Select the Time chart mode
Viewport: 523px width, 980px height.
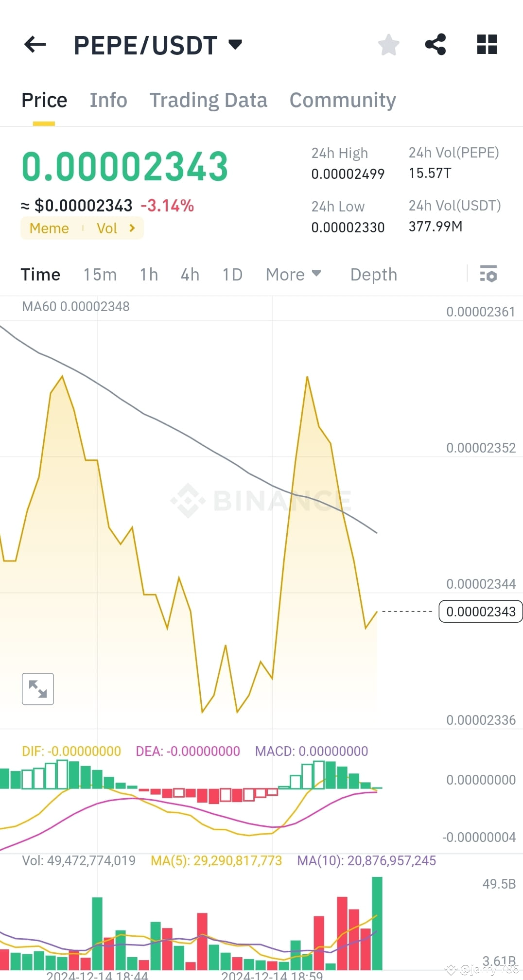tap(40, 274)
